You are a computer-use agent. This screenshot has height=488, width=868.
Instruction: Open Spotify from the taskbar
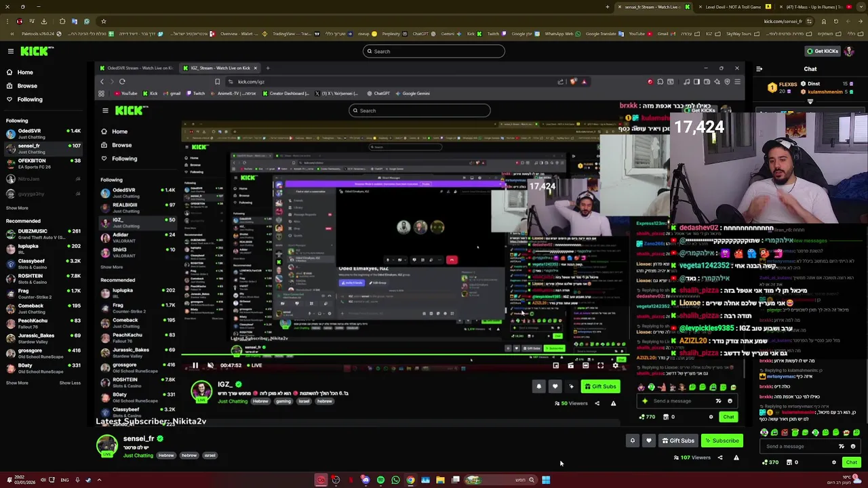coord(380,480)
